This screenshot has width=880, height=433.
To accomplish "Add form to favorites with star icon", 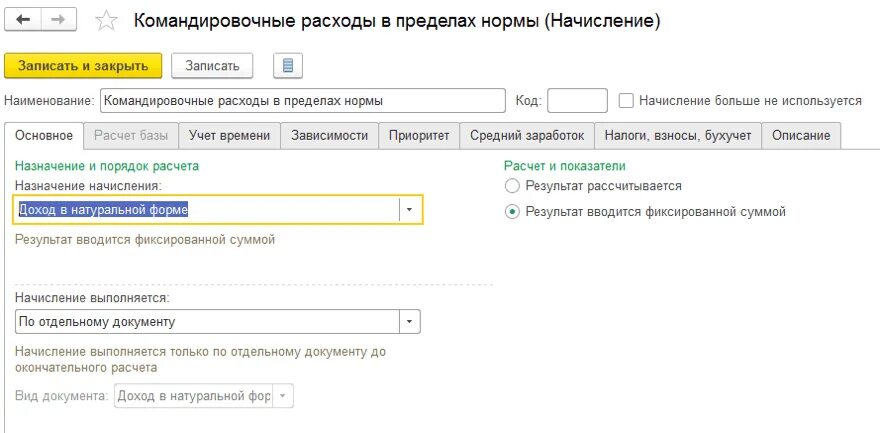I will pyautogui.click(x=107, y=21).
